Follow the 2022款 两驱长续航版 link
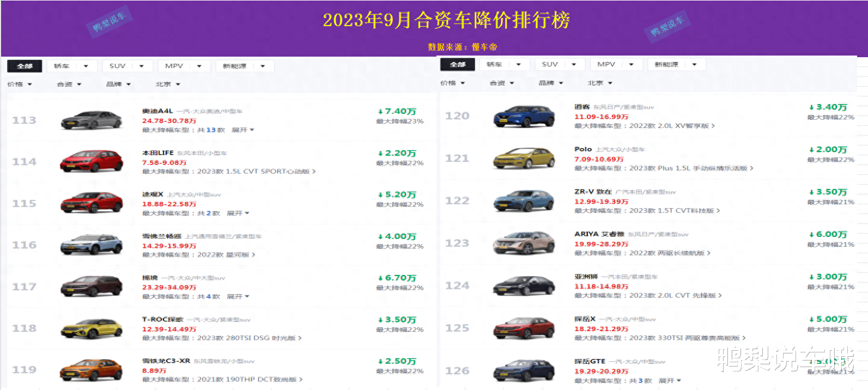This screenshot has width=868, height=390. (670, 253)
